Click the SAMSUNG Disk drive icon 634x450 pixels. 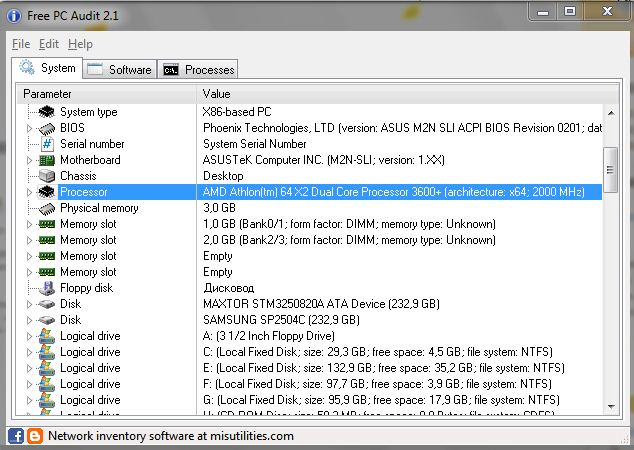pyautogui.click(x=46, y=320)
